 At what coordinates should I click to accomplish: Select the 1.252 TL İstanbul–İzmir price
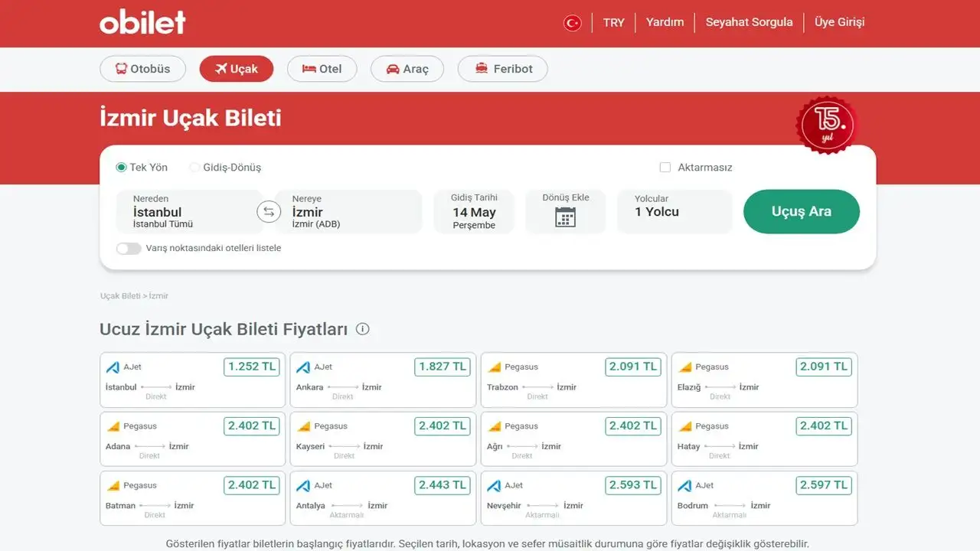click(252, 367)
